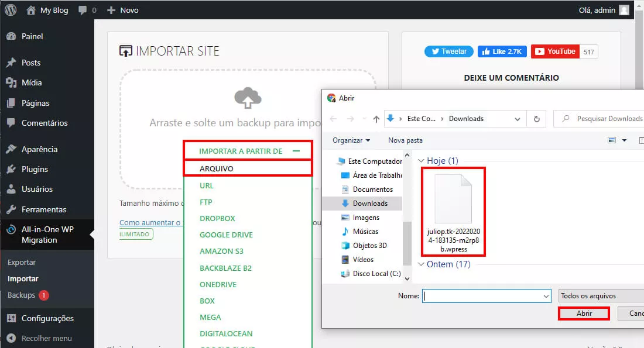Click Up arrow in Abrir dialog
Image resolution: width=644 pixels, height=348 pixels.
[376, 119]
